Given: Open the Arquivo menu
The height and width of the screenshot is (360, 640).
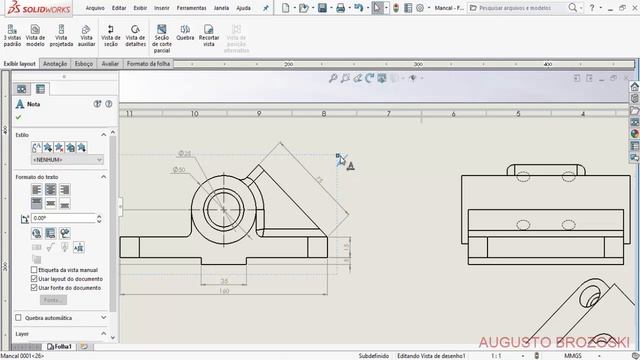Looking at the screenshot, I should pos(95,8).
